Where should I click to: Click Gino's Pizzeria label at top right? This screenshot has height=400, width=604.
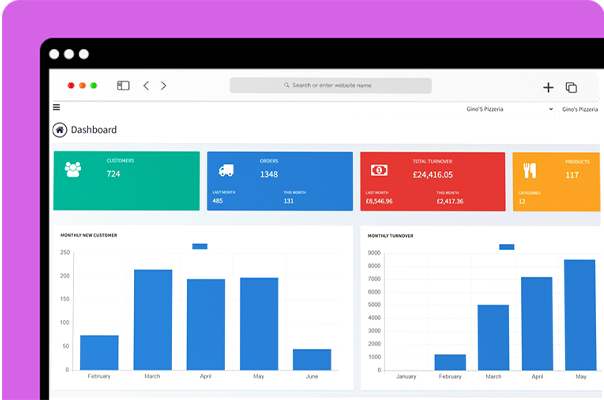[x=580, y=109]
